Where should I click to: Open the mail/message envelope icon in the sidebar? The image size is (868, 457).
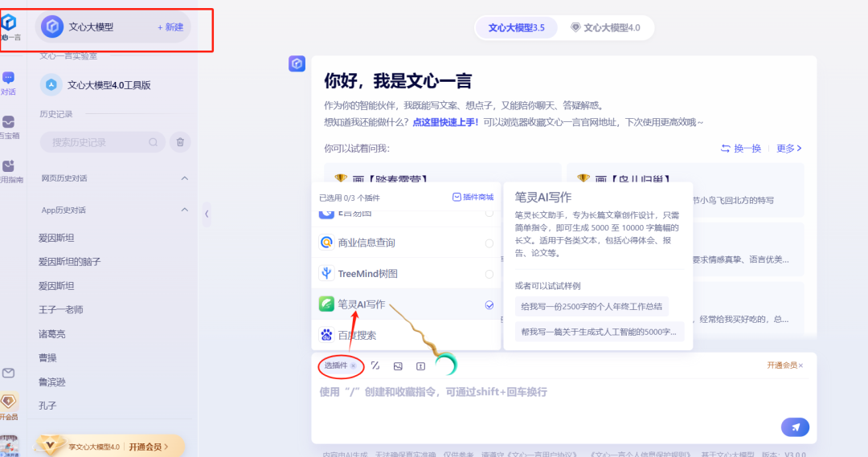(8, 373)
